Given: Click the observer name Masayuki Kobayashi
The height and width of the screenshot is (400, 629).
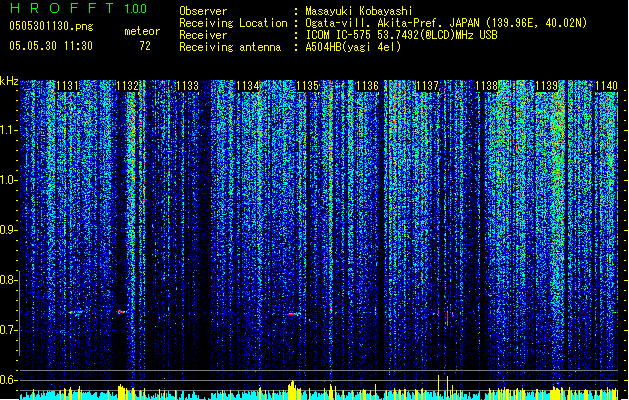Looking at the screenshot, I should click(x=359, y=11).
